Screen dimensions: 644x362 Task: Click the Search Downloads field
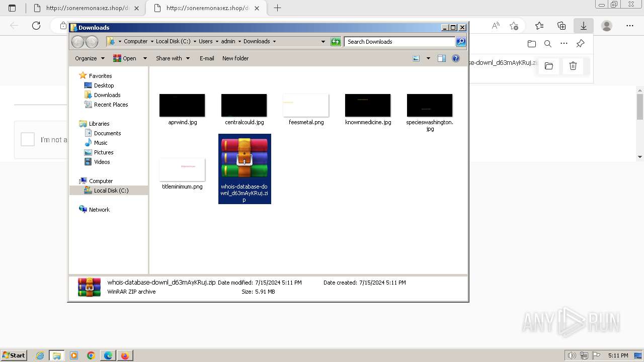click(x=400, y=42)
